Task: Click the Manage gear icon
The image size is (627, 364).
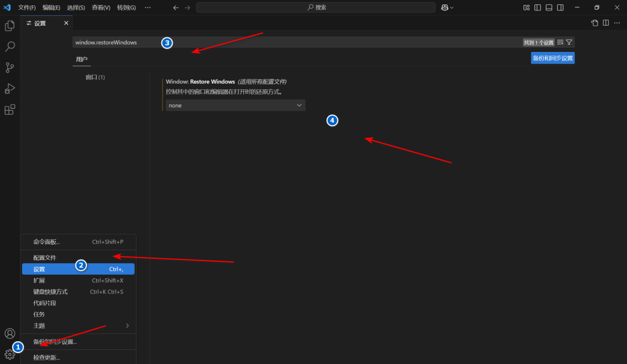Action: 9,354
